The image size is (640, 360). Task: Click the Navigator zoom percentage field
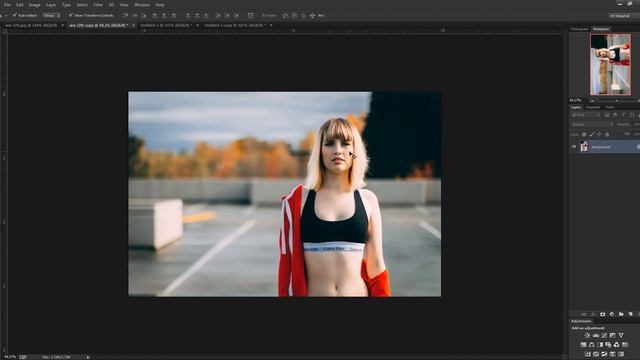576,100
